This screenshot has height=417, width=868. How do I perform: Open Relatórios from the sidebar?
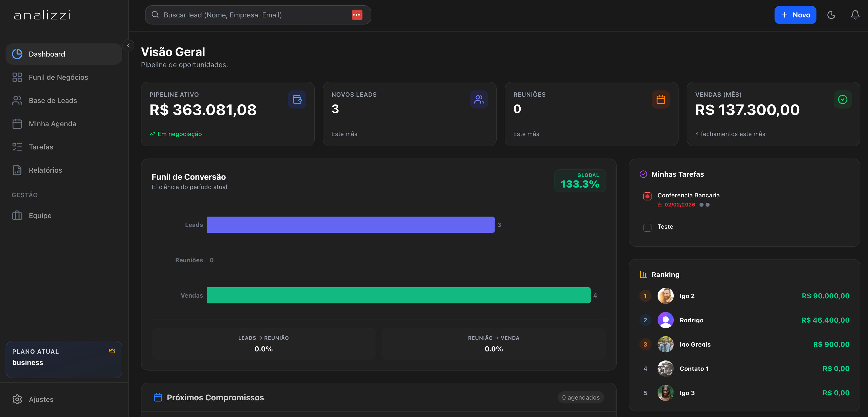click(64, 170)
